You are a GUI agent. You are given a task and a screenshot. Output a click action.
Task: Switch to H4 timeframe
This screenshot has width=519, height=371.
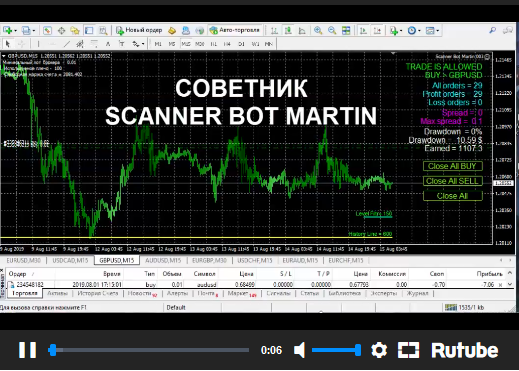click(227, 44)
